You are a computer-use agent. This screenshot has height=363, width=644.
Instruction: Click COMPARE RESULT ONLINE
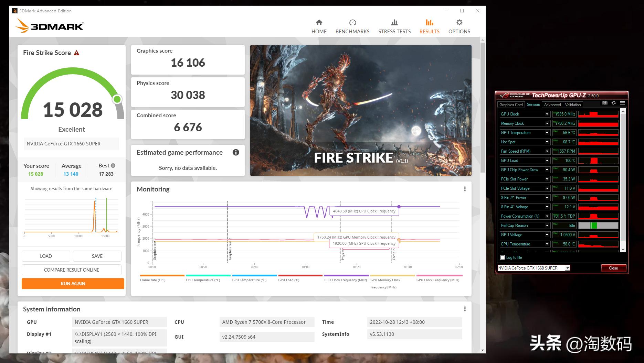pyautogui.click(x=71, y=270)
